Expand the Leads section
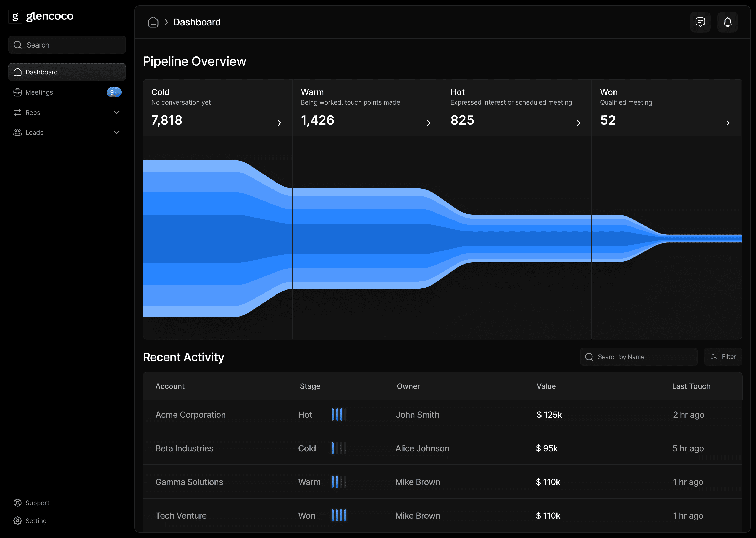 point(117,132)
